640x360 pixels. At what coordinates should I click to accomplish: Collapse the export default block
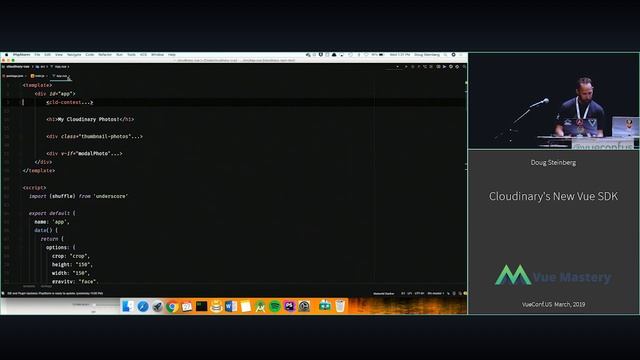[20, 213]
